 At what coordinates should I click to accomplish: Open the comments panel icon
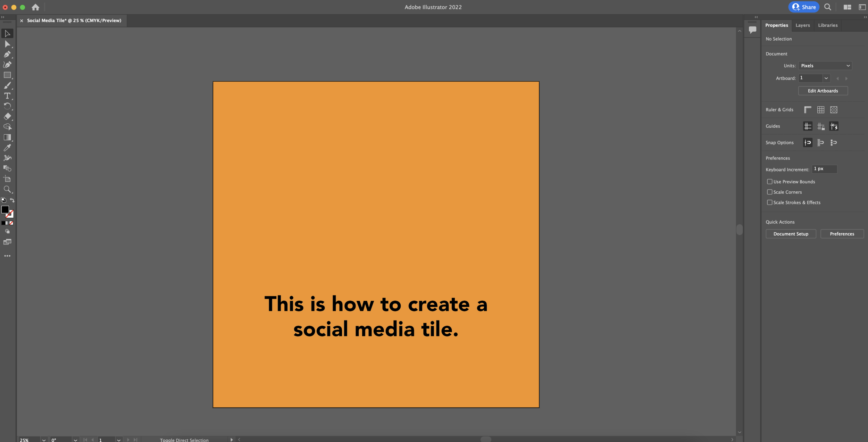752,30
